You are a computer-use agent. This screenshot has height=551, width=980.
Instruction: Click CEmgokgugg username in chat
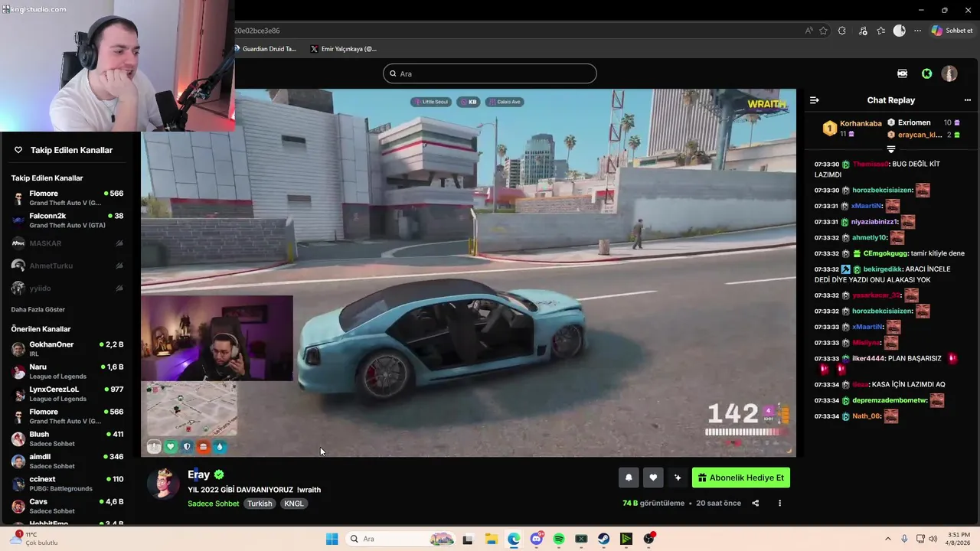point(887,253)
